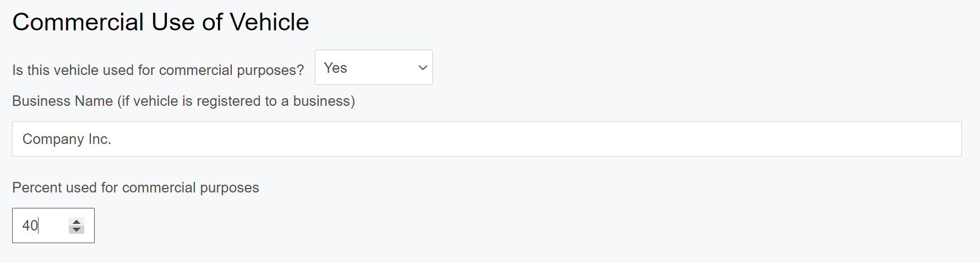This screenshot has height=263, width=980.
Task: Click the word "Company" in Business Name field
Action: [x=53, y=139]
